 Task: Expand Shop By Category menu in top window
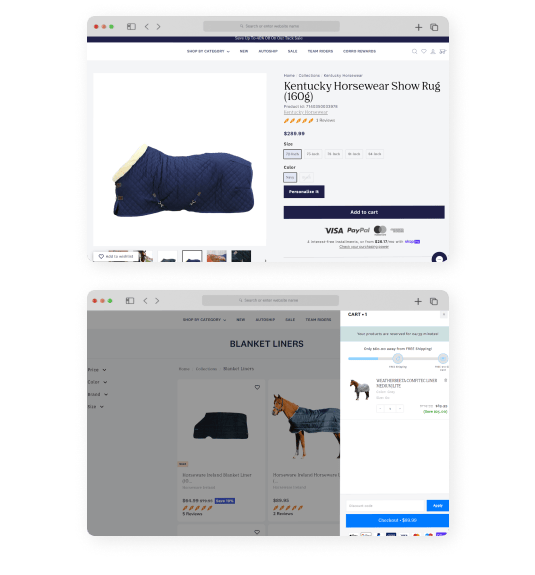point(208,51)
